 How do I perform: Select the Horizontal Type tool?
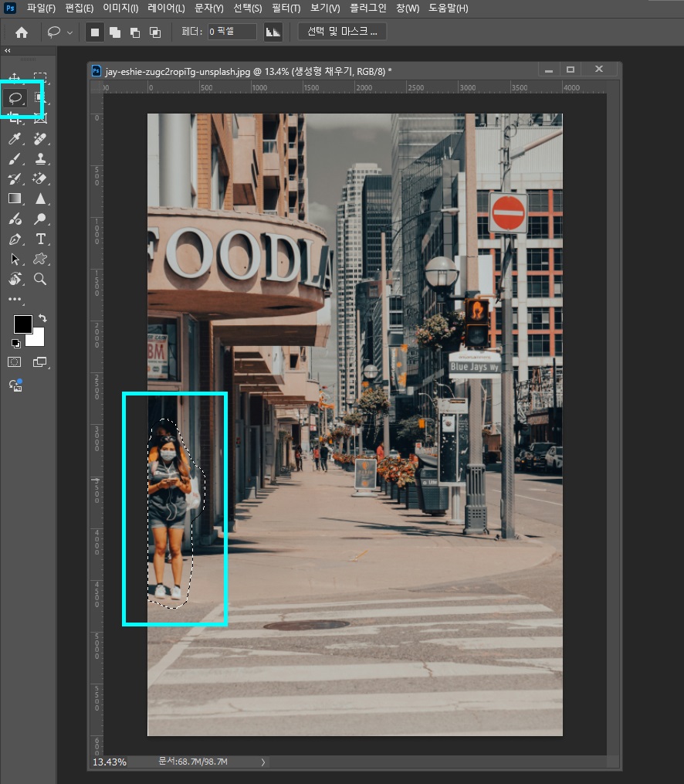(40, 239)
